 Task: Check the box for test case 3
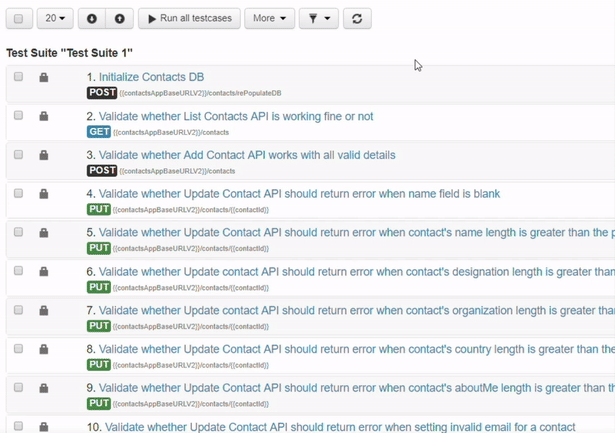click(x=18, y=155)
